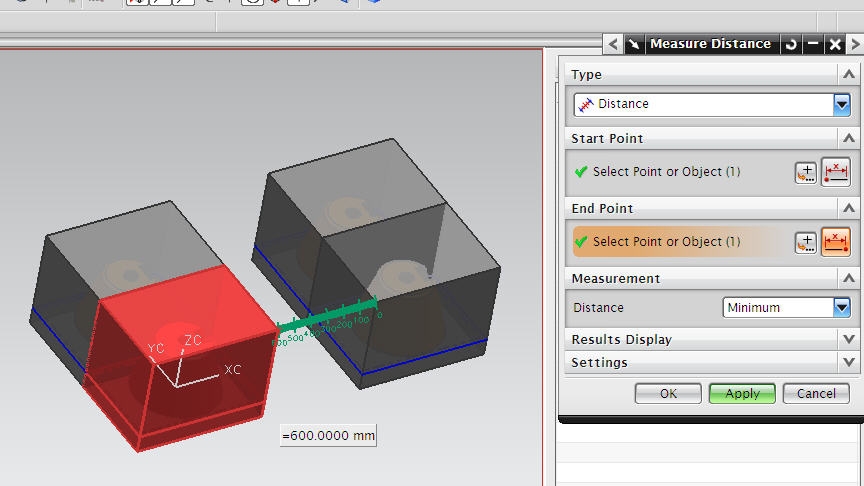864x486 pixels.
Task: Close the Measure Distance dialog
Action: coord(835,44)
